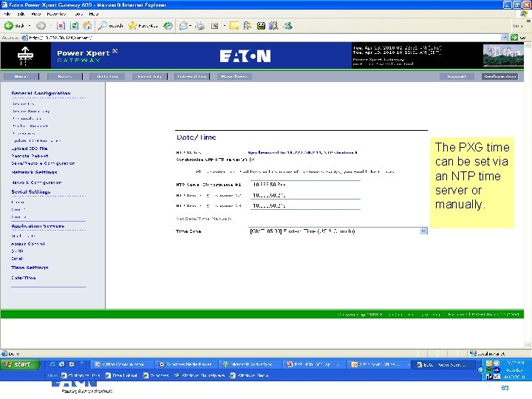Switch to Microsoft ActiveSync taskbar button
The width and height of the screenshot is (532, 399).
pyautogui.click(x=250, y=364)
